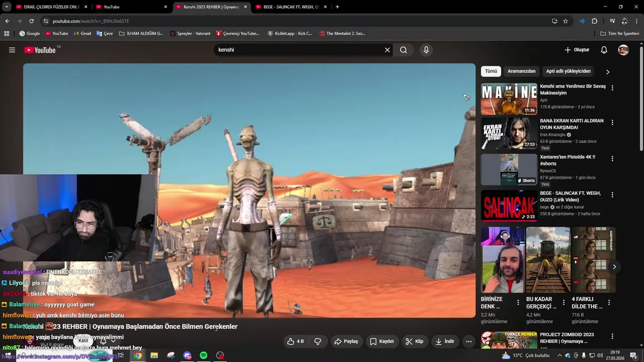Open the Spreyler - Valorant bookmark

click(x=190, y=33)
